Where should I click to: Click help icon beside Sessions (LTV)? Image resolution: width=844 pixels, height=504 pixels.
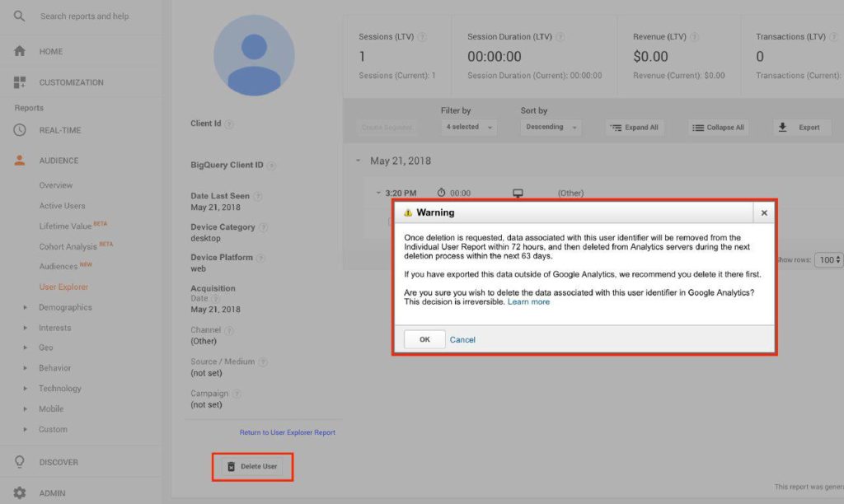point(422,37)
